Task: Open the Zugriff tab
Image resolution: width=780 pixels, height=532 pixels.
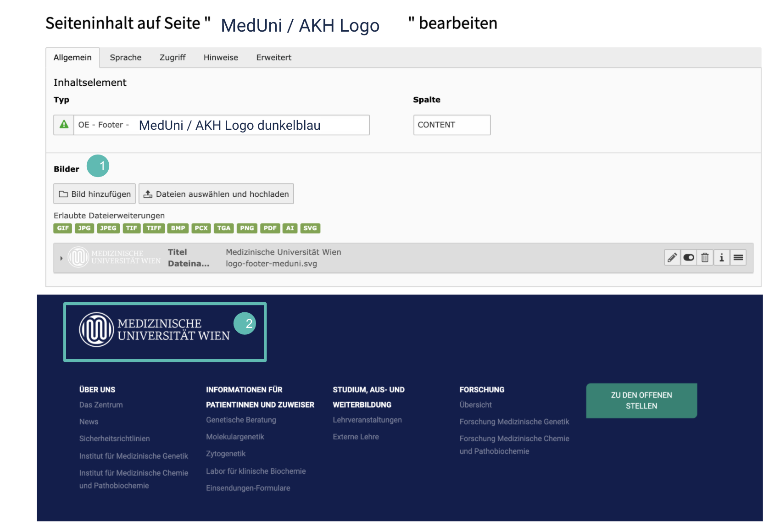Action: [173, 57]
